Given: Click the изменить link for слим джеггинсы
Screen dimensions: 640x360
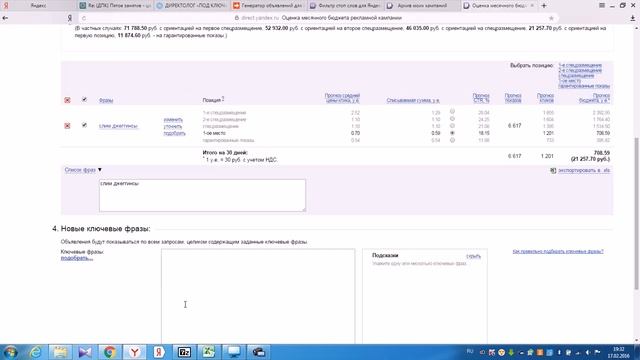Looking at the screenshot, I should click(x=173, y=120).
